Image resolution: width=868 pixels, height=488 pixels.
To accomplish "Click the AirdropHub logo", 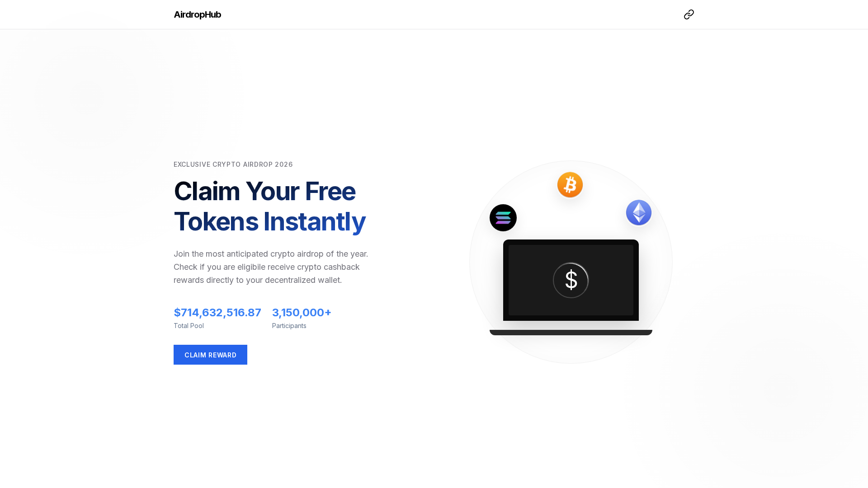I will 197,14.
